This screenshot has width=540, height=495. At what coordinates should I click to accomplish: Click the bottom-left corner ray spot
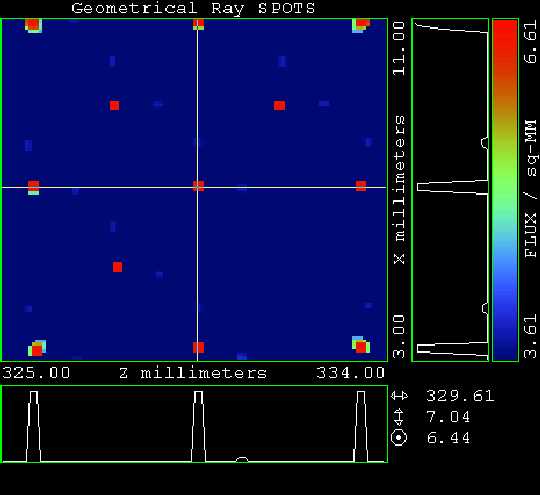[x=37, y=348]
